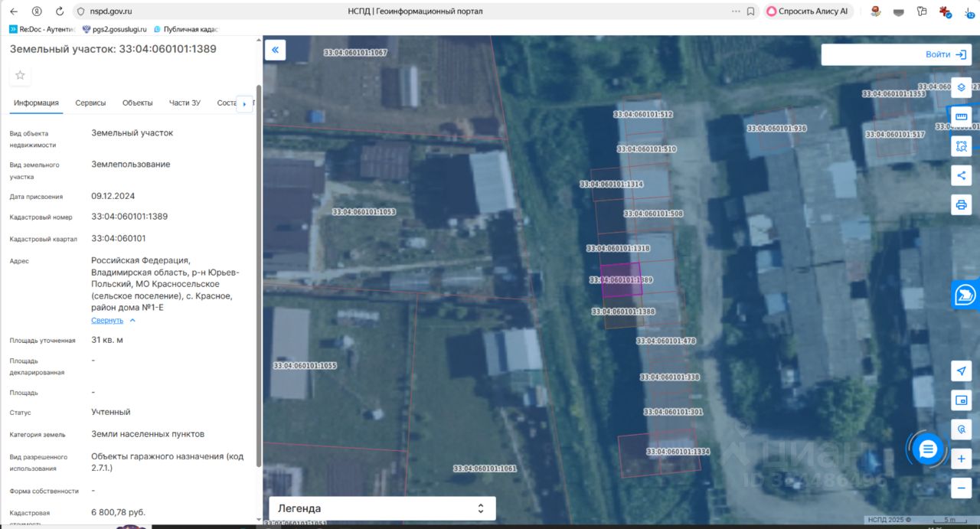Click parcel label 33:04:060101:517 on the map
980x529 pixels.
pyautogui.click(x=896, y=135)
